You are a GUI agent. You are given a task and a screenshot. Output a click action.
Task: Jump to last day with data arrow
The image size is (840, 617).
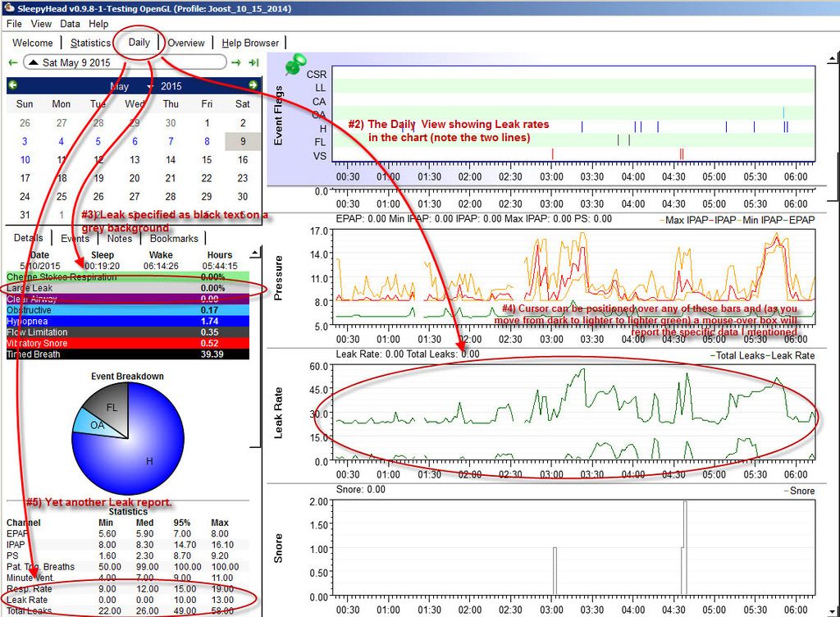click(x=254, y=62)
